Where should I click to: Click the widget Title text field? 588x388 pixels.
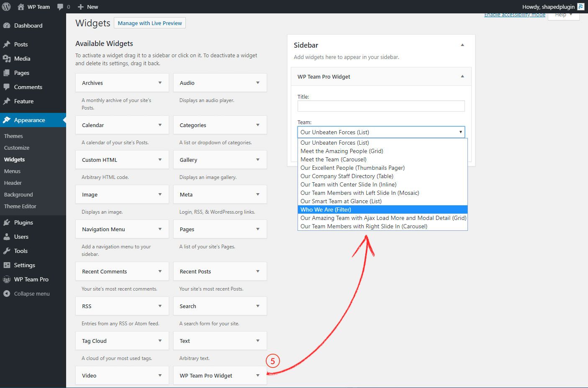[x=381, y=106]
